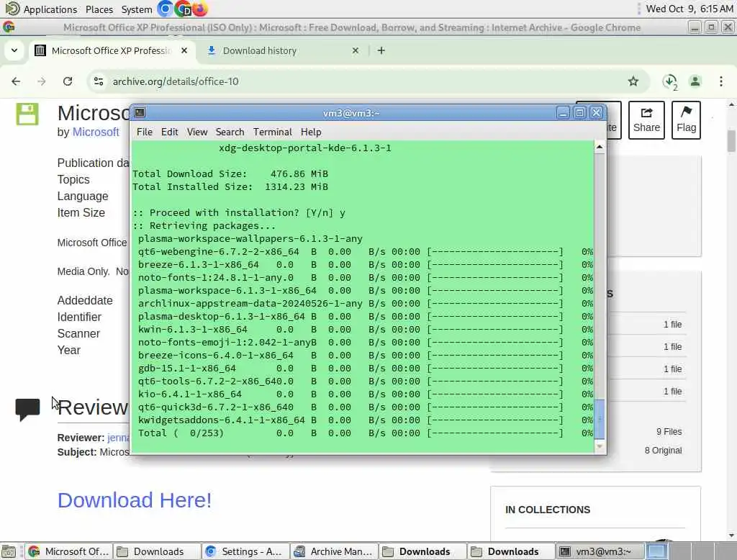Click the Identifier metadata label

79,317
